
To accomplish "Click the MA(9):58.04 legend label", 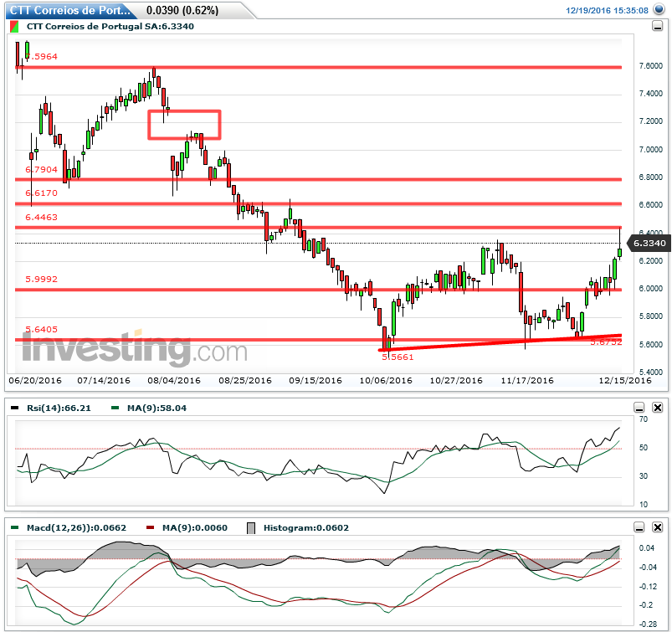I will [156, 408].
